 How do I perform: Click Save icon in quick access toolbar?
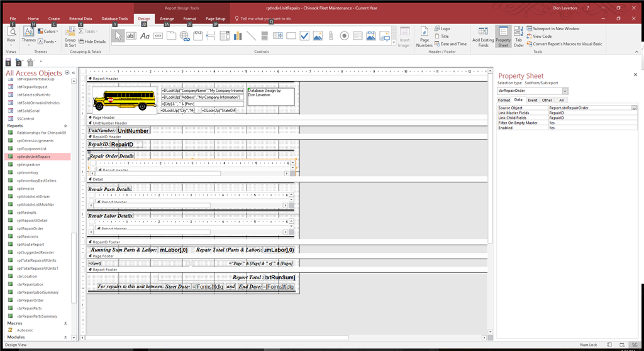coord(8,62)
